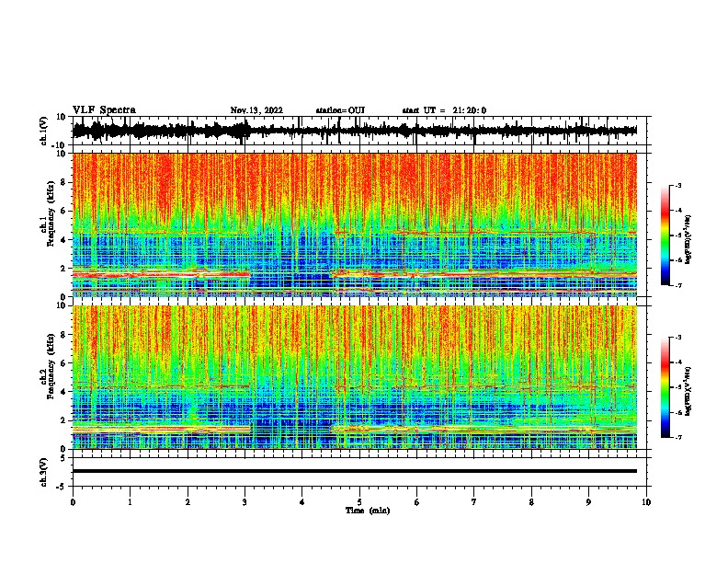The image size is (728, 563).
Task: Click the "5" tick on ch.3(V) axis
Action: [x=63, y=458]
